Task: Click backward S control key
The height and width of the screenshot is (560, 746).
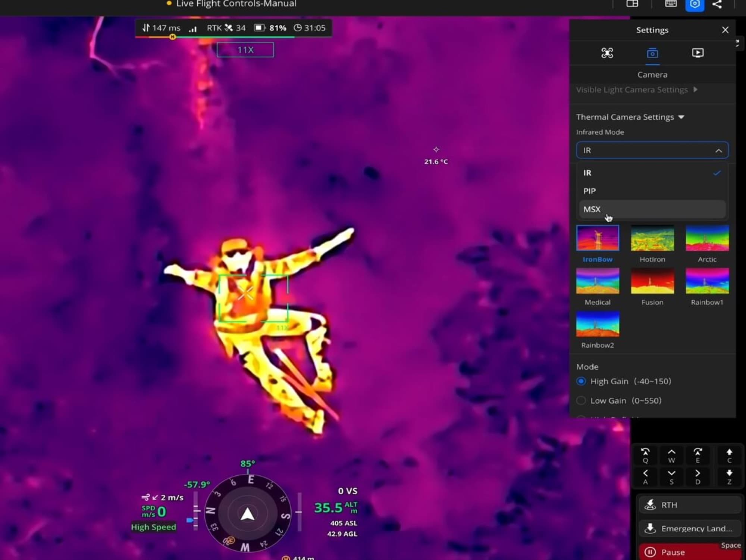Action: (x=671, y=477)
